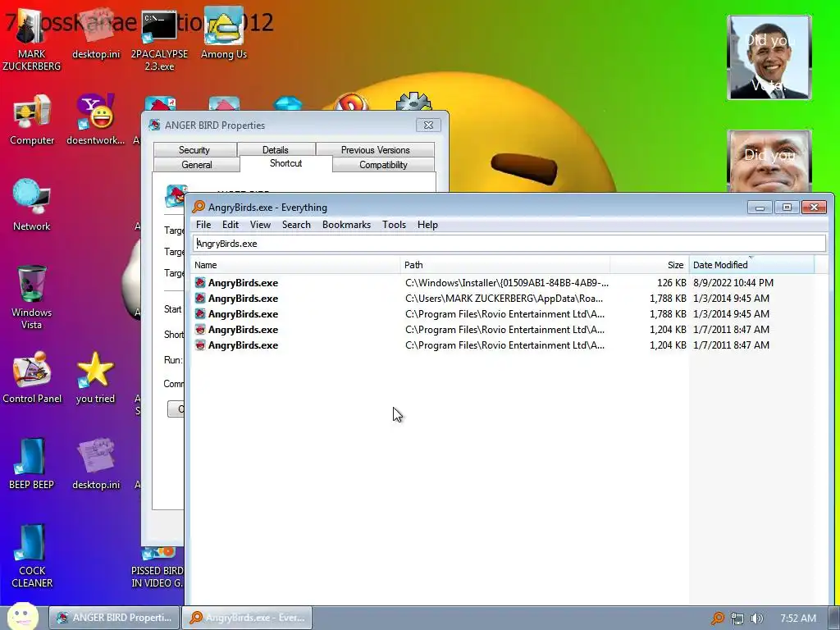Screen dimensions: 840x630
Task: Click the blue diamond desktop icon
Action: [288, 103]
